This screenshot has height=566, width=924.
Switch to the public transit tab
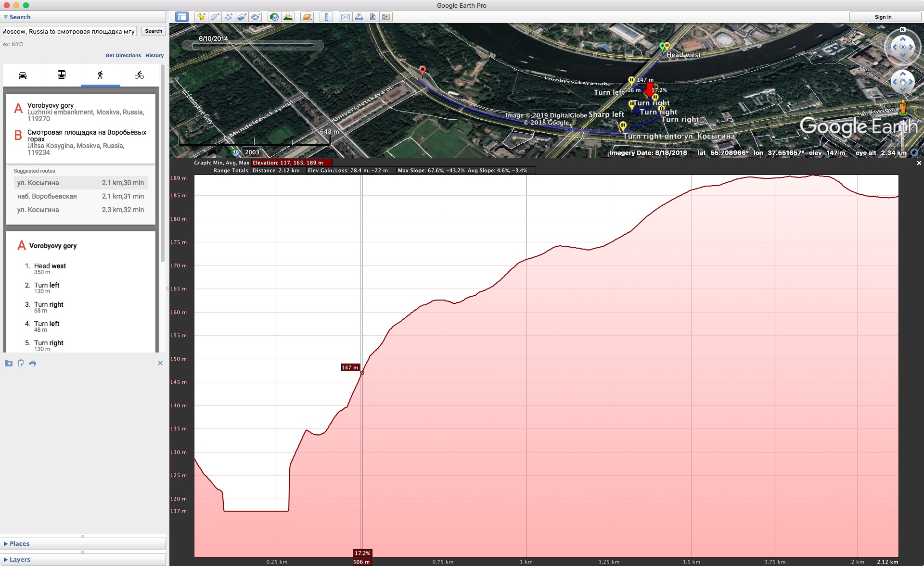pyautogui.click(x=62, y=75)
